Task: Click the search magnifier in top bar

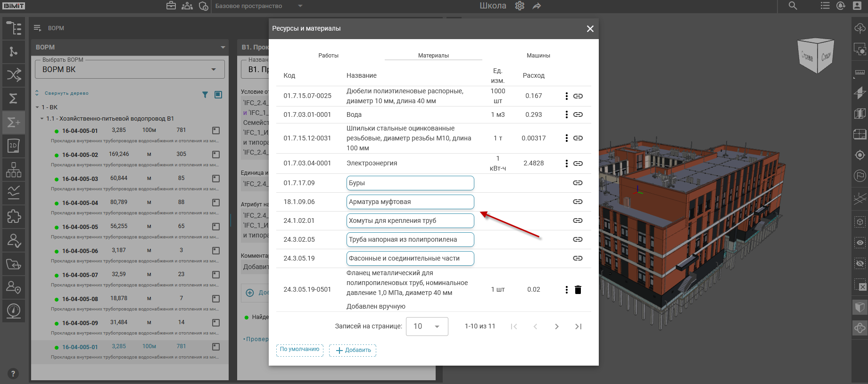Action: [x=793, y=6]
